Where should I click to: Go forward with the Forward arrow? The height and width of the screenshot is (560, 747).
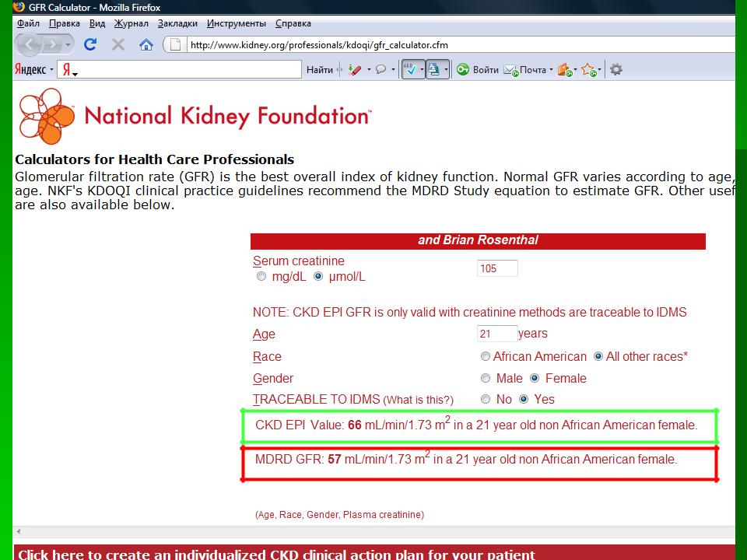click(x=52, y=45)
